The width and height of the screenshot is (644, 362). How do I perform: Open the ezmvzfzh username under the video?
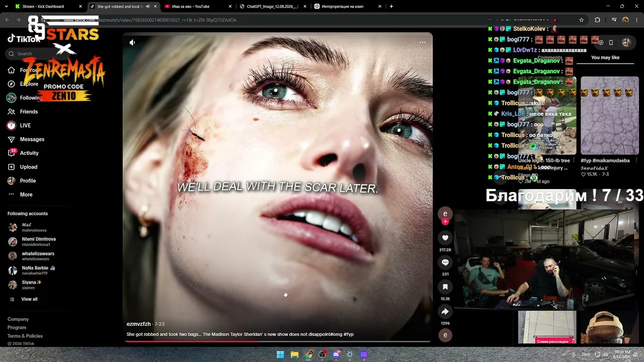138,324
